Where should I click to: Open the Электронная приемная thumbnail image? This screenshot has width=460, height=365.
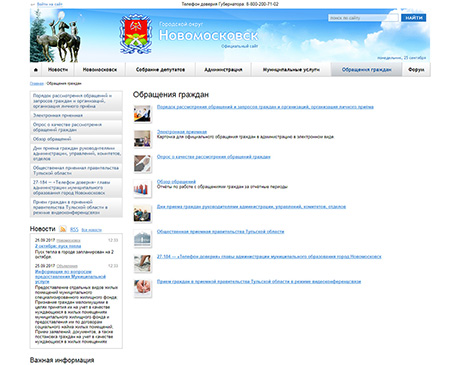coord(142,139)
